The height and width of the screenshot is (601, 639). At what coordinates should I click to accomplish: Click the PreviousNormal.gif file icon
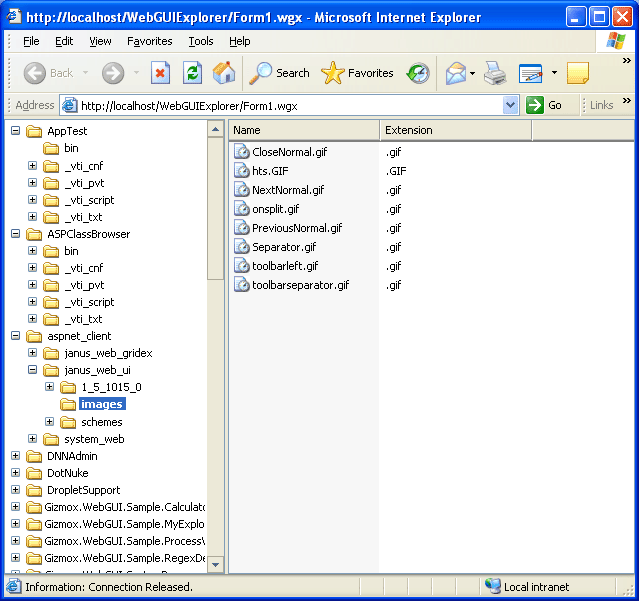[242, 228]
